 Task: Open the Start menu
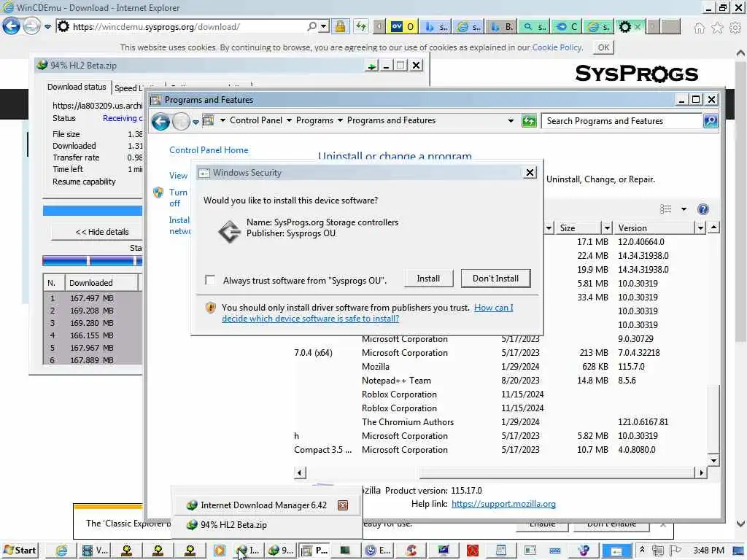pos(20,551)
